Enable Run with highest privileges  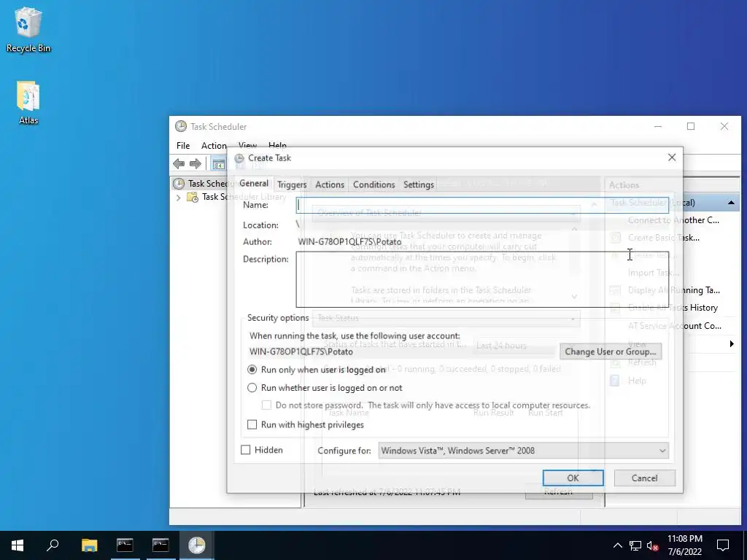click(x=252, y=424)
